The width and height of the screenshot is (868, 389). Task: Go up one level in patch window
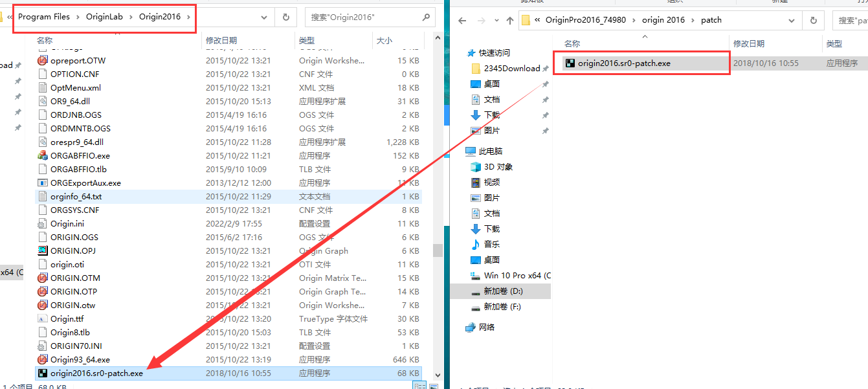tap(509, 20)
